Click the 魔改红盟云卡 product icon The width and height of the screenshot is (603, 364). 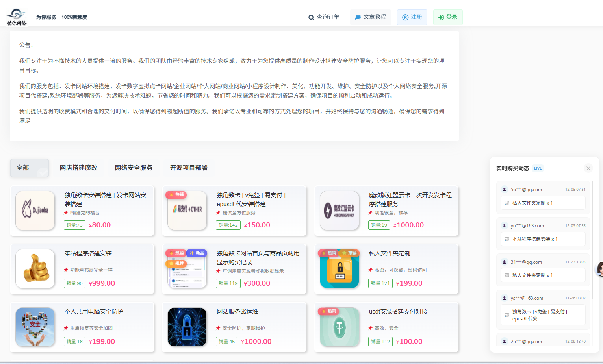(x=340, y=211)
